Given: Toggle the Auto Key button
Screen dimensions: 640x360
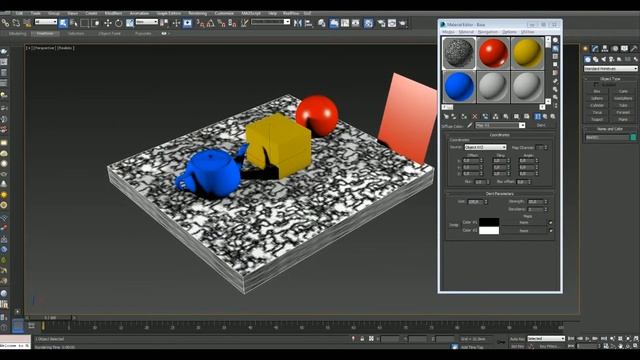Looking at the screenshot, I should click(517, 339).
